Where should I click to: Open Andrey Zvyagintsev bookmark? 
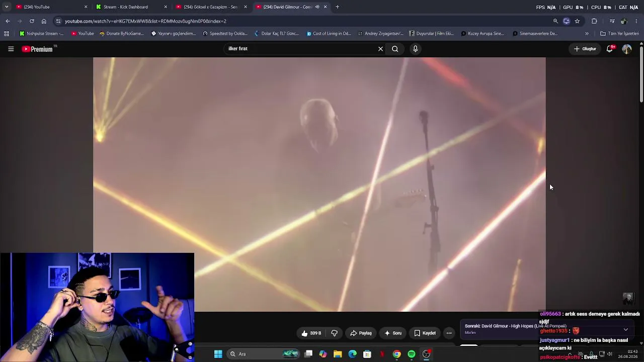[380, 34]
